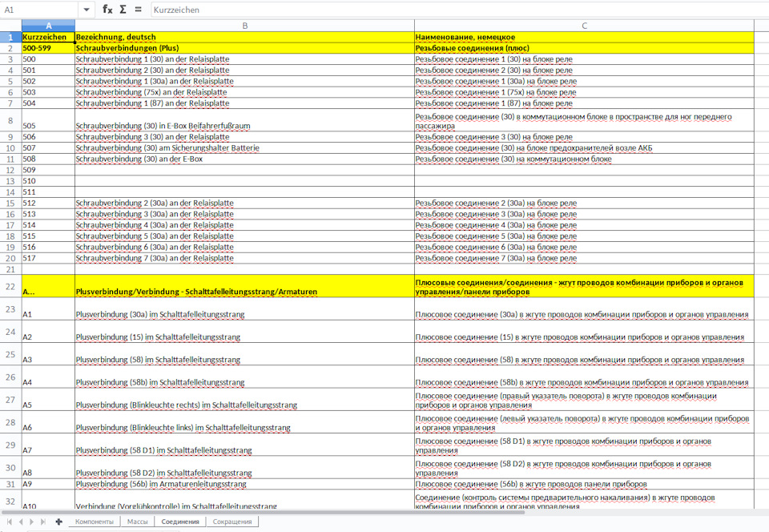Go to last sheet tab arrow
Screen dimensions: 769x532
point(42,522)
